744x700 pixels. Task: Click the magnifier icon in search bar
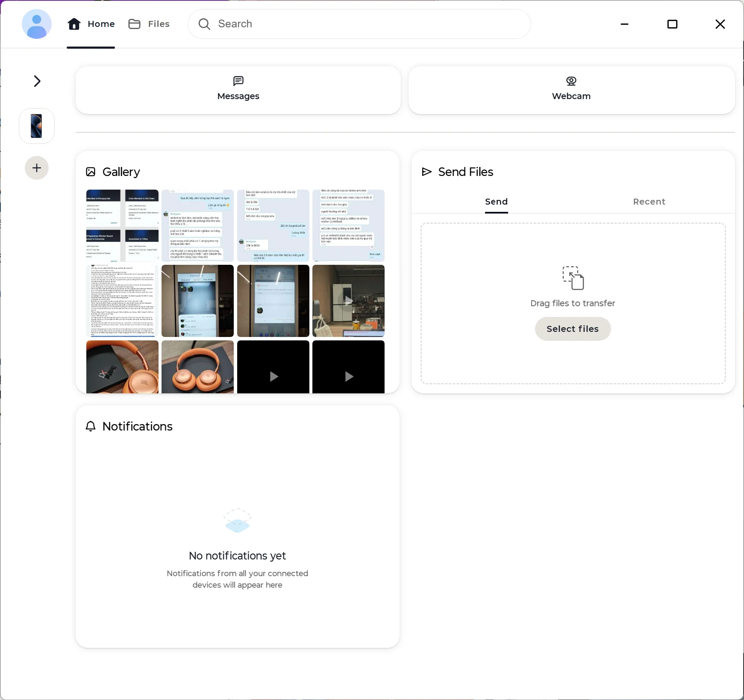pyautogui.click(x=204, y=24)
